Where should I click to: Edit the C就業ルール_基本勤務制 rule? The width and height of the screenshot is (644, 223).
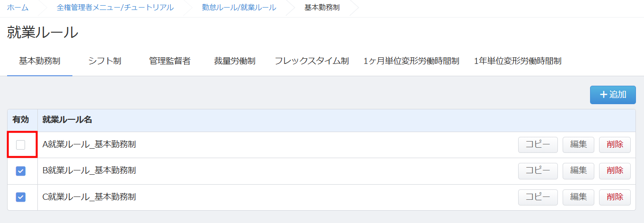(x=578, y=197)
